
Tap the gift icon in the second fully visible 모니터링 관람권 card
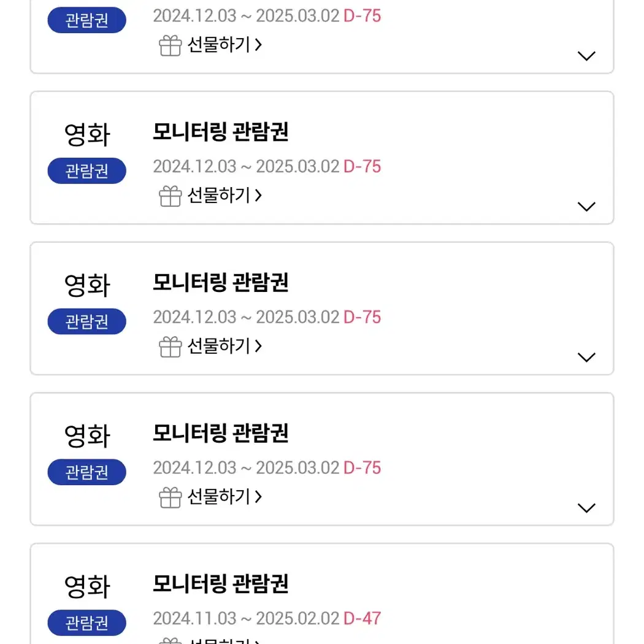(170, 347)
